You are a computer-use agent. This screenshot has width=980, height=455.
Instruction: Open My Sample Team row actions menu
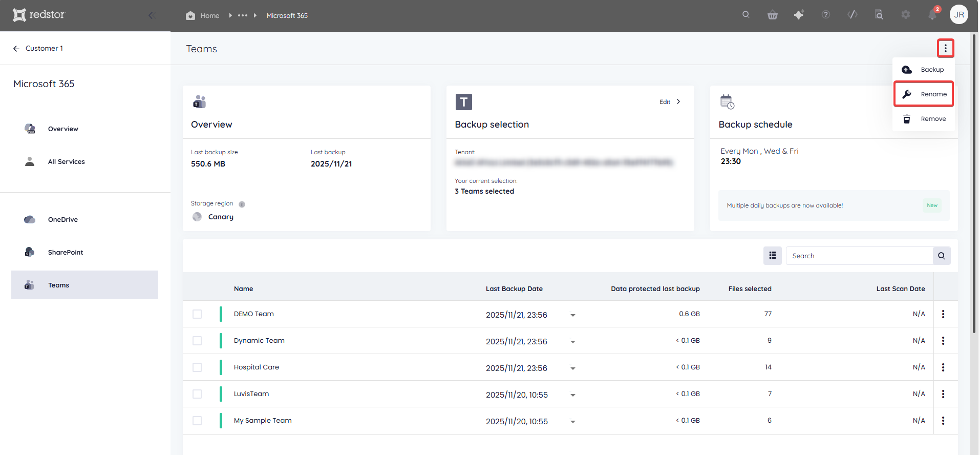[943, 421]
